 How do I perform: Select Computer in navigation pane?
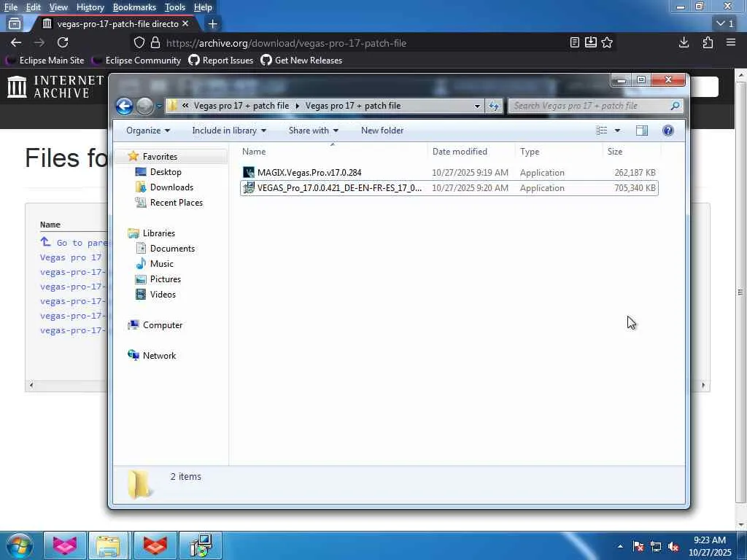[163, 324]
